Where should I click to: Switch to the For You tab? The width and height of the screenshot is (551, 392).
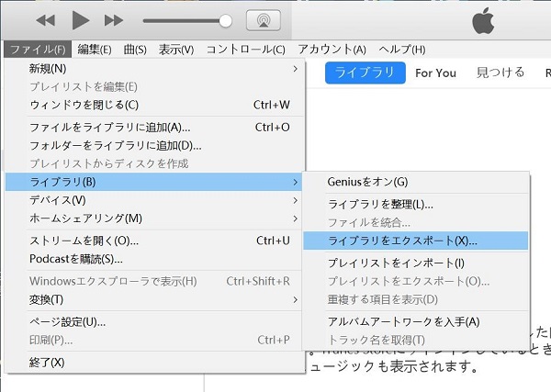pos(435,73)
